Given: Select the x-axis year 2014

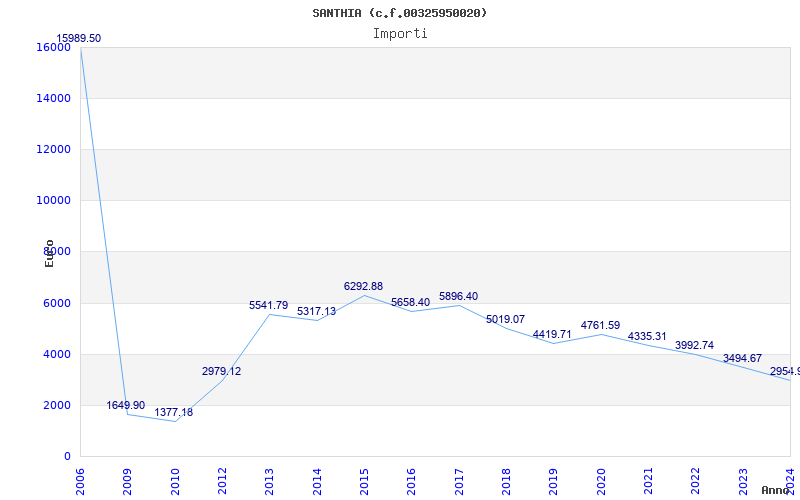Looking at the screenshot, I should click(317, 482).
